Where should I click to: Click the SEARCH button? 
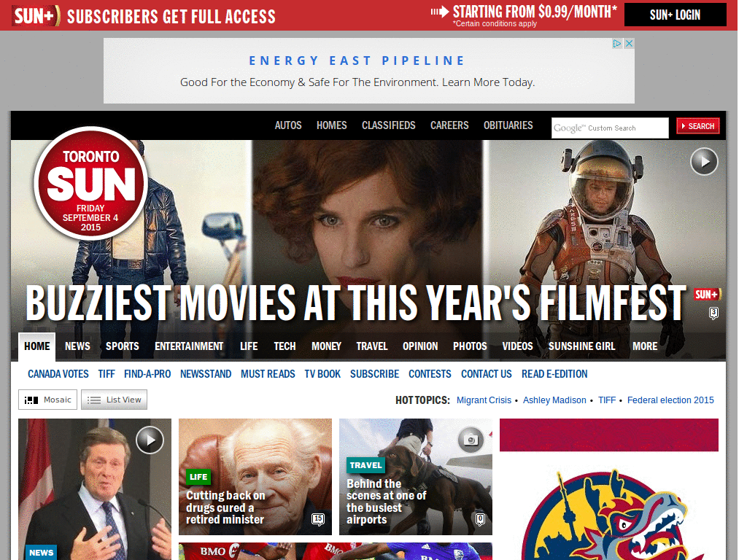(x=698, y=126)
